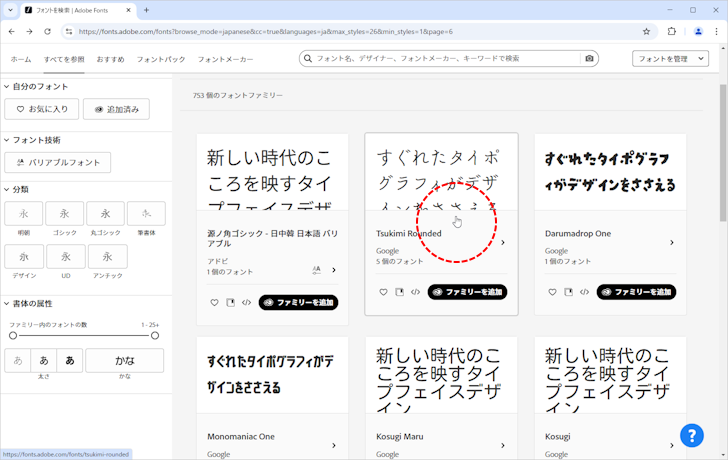
Task: Go to the ホーム nav item
Action: 21,59
